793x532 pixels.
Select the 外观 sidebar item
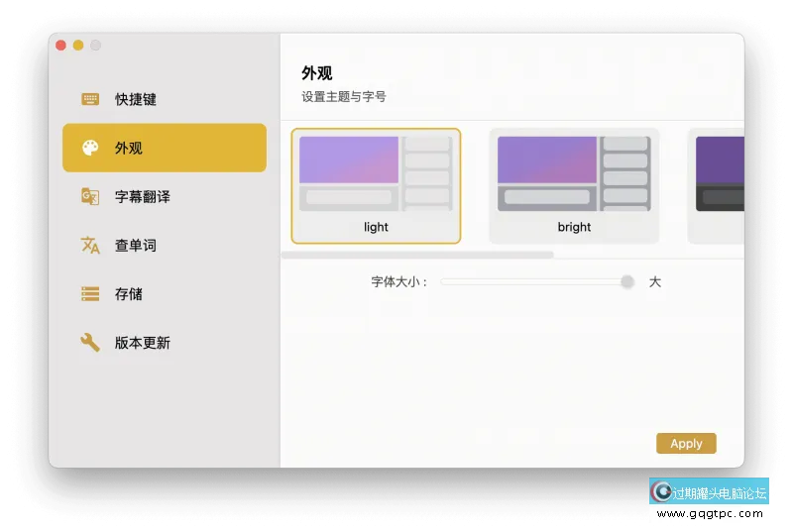[x=165, y=148]
